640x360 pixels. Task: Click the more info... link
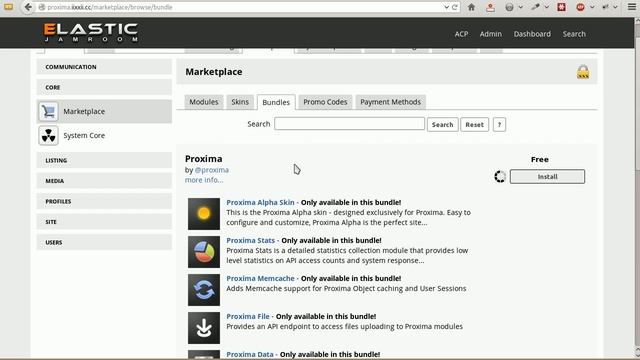204,180
